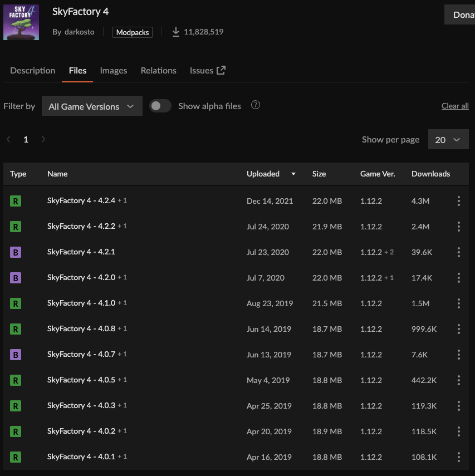Open the kebab menu for SkyFactory 4 - 4.2.2
475x476 pixels.
coord(459,227)
